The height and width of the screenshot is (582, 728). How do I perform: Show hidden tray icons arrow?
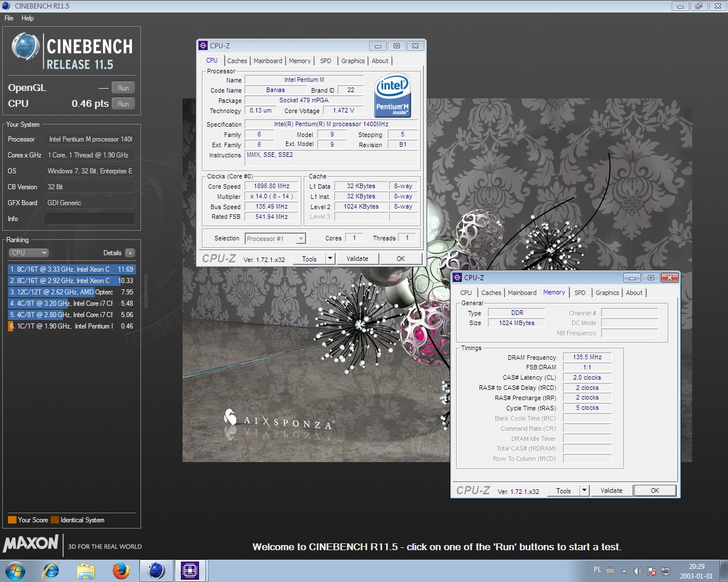click(624, 571)
